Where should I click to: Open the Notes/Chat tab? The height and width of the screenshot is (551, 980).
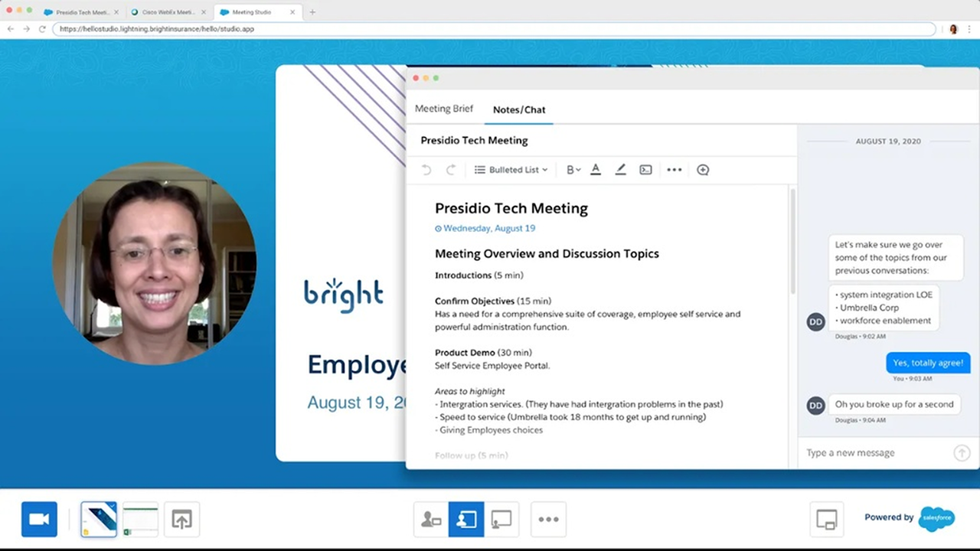[x=519, y=109]
